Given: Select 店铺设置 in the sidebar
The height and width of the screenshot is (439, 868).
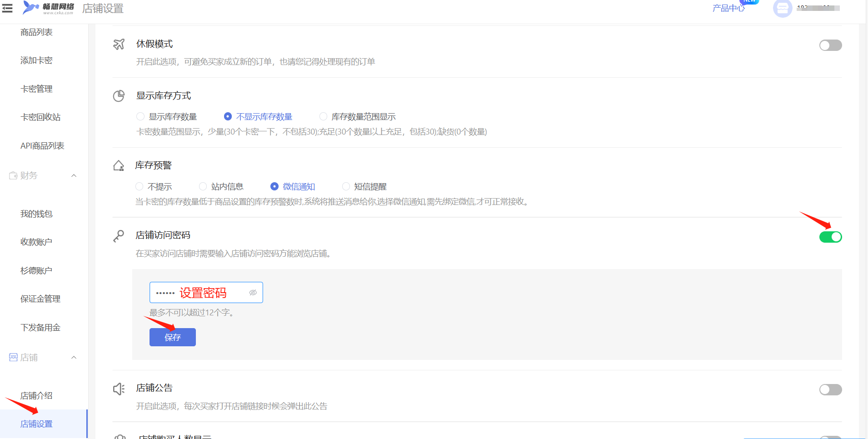Looking at the screenshot, I should click(44, 424).
